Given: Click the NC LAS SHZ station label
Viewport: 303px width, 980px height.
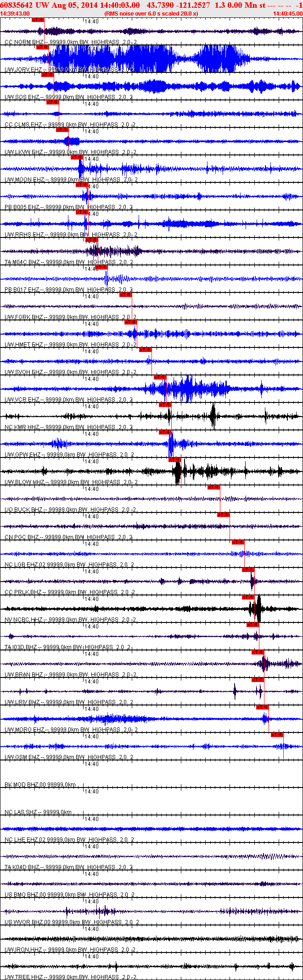Looking at the screenshot, I should 21,812.
